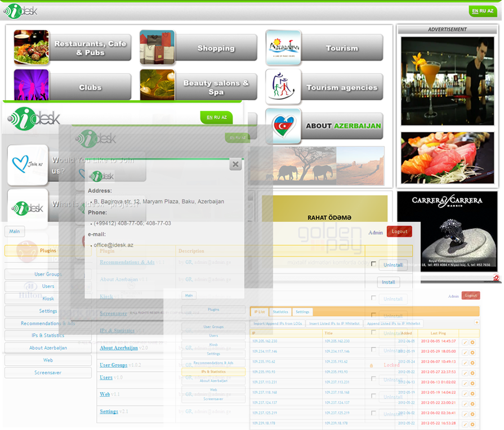Open the Clubs dancing silhouettes icon
The width and height of the screenshot is (504, 430).
[x=31, y=85]
